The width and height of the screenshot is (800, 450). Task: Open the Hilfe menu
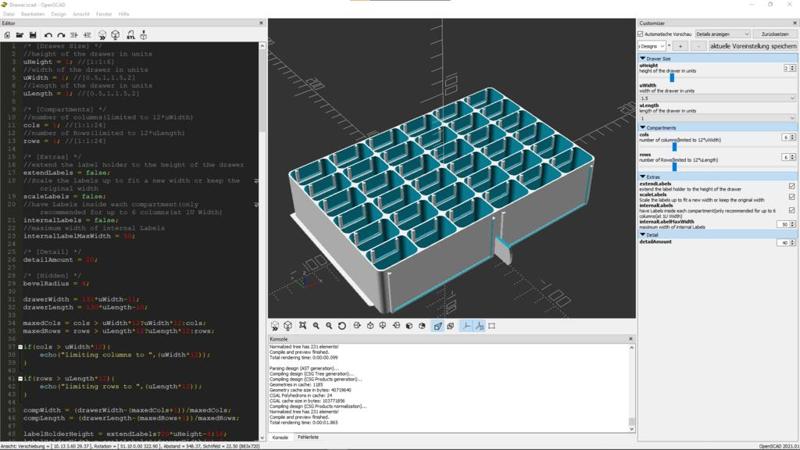tap(124, 14)
